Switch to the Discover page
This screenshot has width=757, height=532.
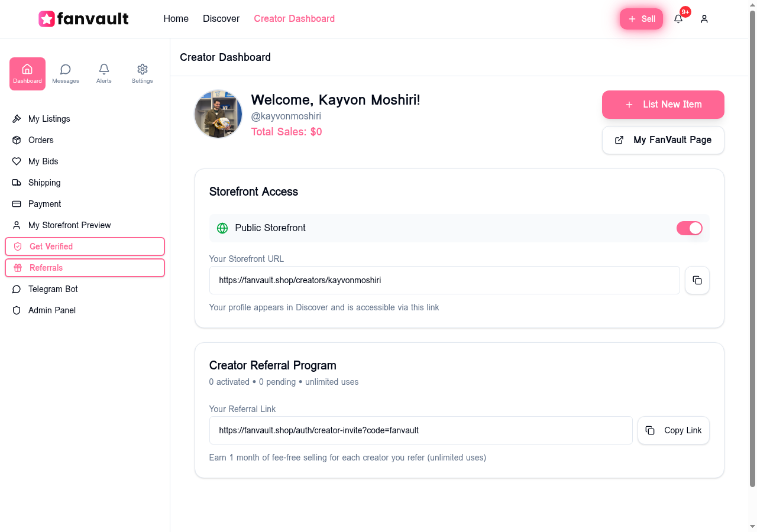pos(221,18)
